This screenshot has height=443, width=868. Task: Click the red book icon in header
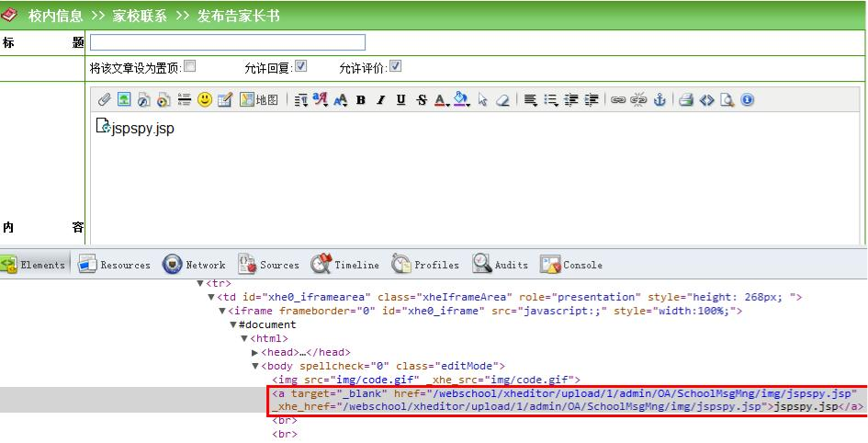point(9,16)
